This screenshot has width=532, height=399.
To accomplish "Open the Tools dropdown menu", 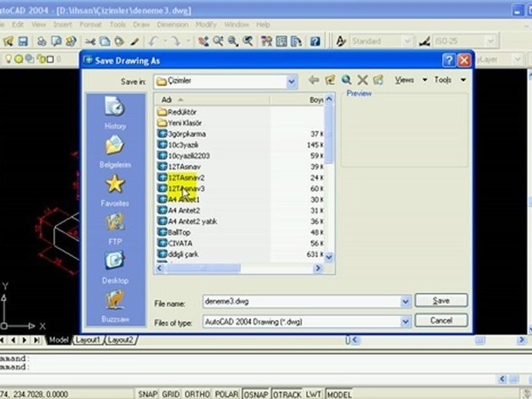I will click(x=450, y=80).
